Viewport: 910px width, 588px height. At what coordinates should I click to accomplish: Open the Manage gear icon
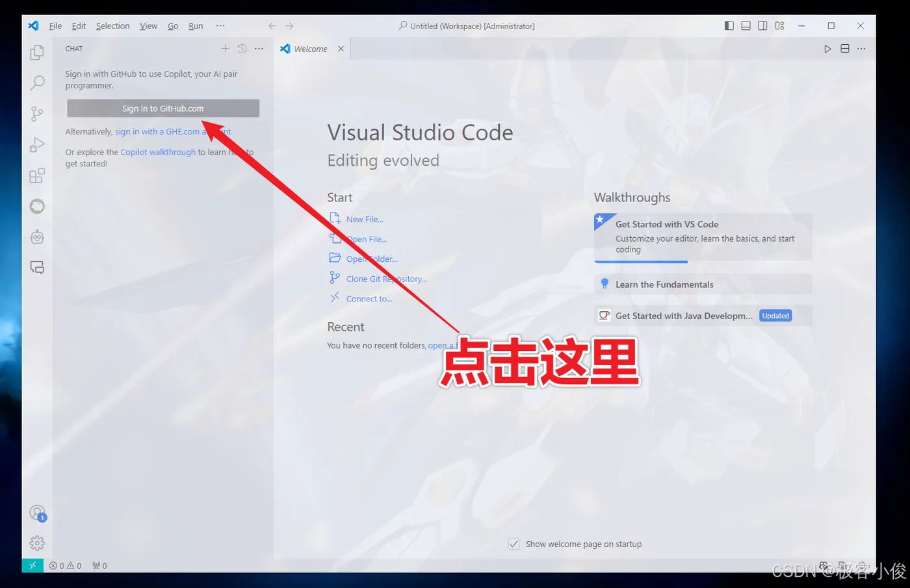click(x=37, y=543)
